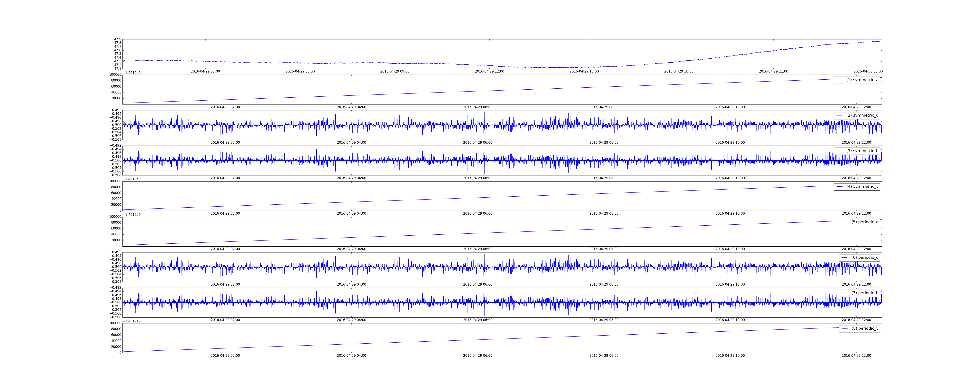This screenshot has height=392, width=980.
Task: Click the (6) periodic_d legend entry
Action: (x=865, y=258)
